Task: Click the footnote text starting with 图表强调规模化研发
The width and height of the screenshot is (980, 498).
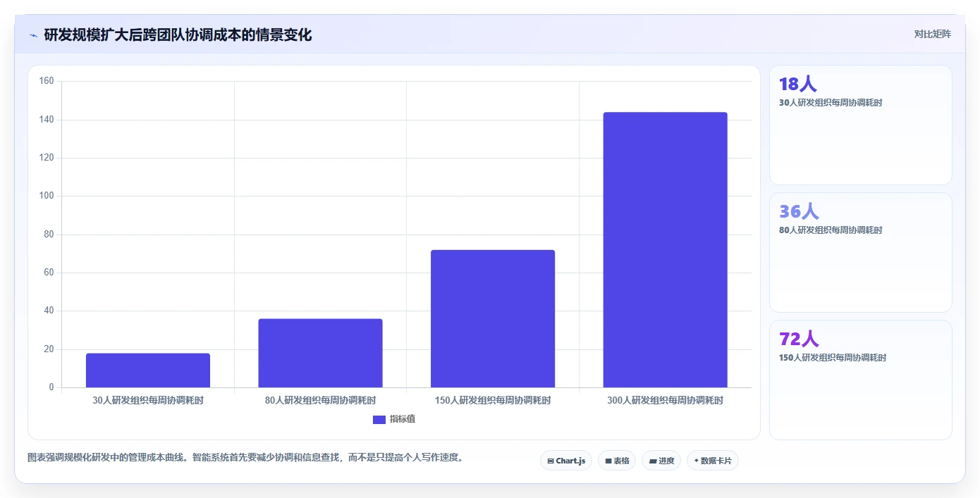Action: (x=246, y=457)
